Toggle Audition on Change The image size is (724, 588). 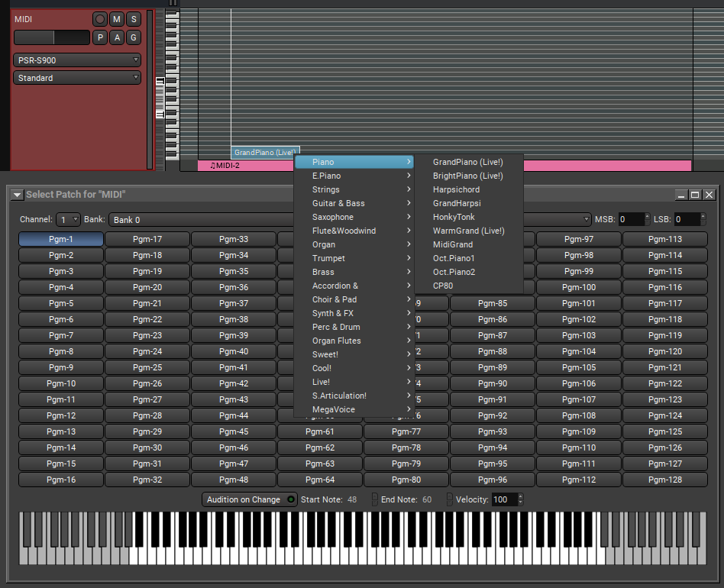click(250, 499)
